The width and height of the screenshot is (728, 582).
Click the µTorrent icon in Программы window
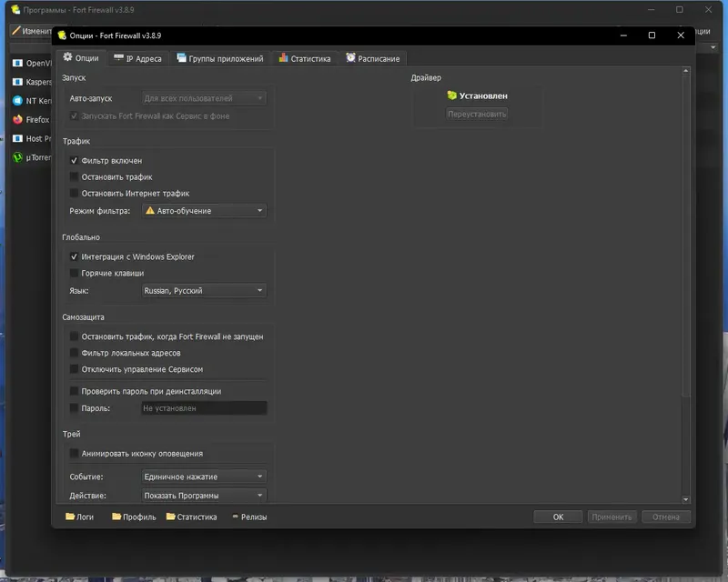click(17, 157)
